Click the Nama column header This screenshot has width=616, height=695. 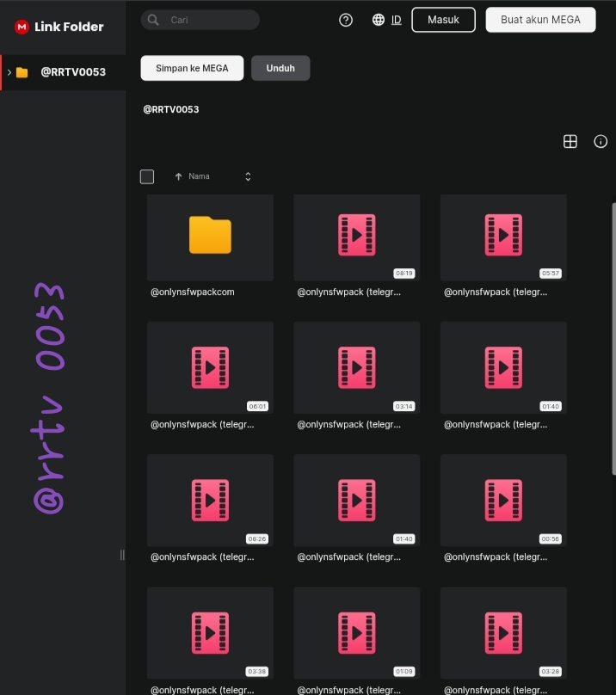[199, 176]
